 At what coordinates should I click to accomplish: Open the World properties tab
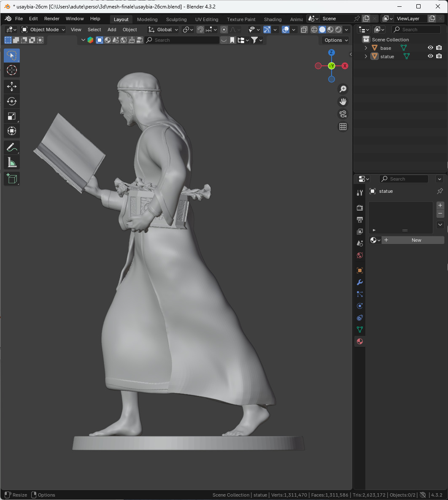pyautogui.click(x=360, y=255)
